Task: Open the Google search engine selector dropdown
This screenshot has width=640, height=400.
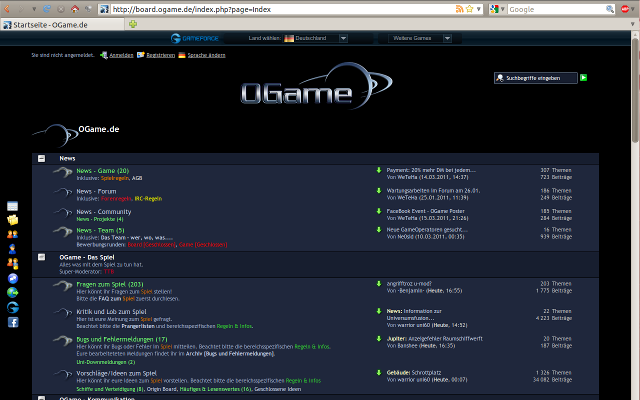Action: click(498, 9)
